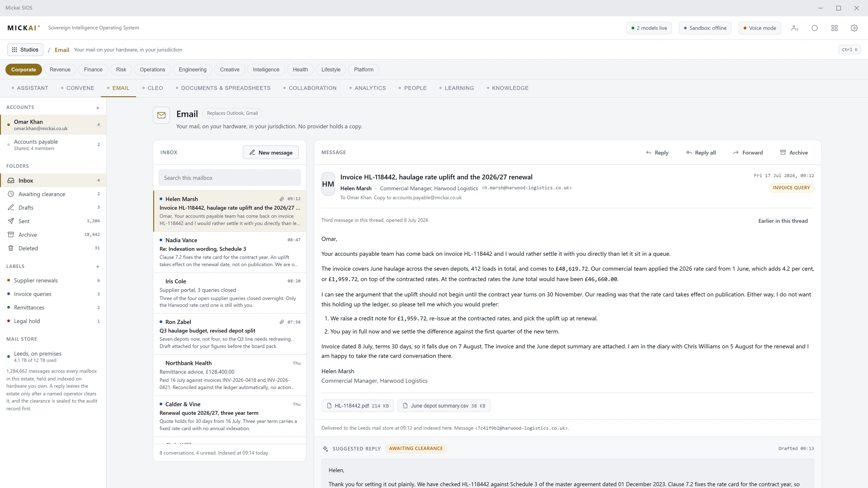Open Awaiting clearance folder

coord(53,194)
